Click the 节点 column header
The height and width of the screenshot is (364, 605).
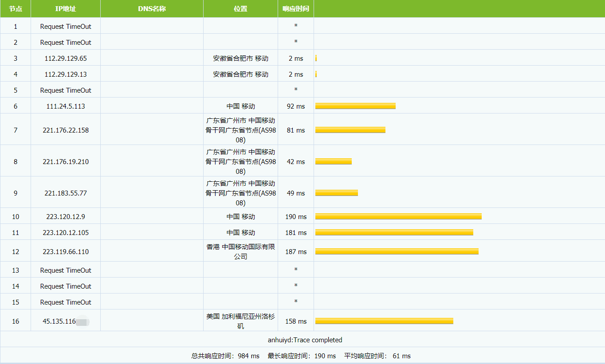pos(16,9)
